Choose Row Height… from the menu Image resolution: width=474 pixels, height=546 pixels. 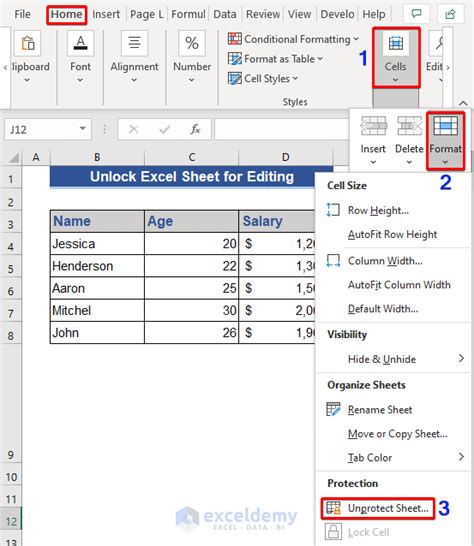pos(393,210)
